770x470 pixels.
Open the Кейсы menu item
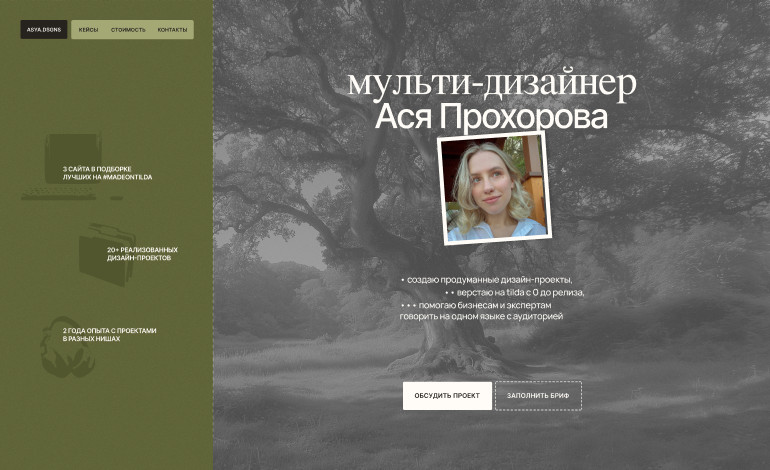(x=88, y=30)
